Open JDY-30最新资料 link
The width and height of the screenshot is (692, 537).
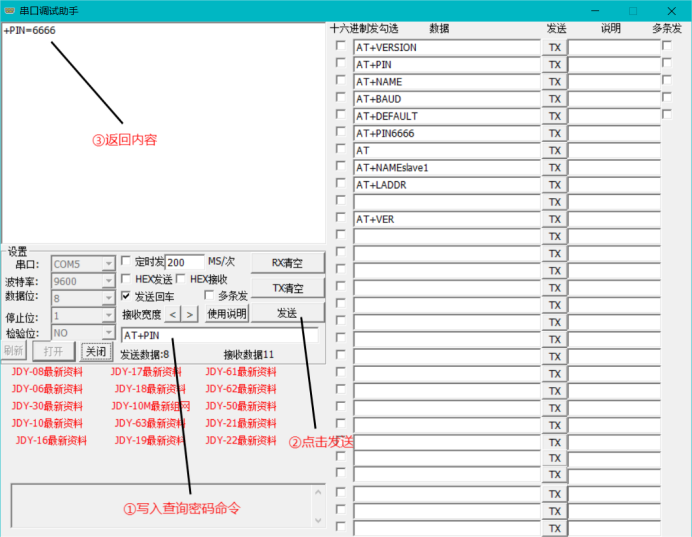click(47, 406)
